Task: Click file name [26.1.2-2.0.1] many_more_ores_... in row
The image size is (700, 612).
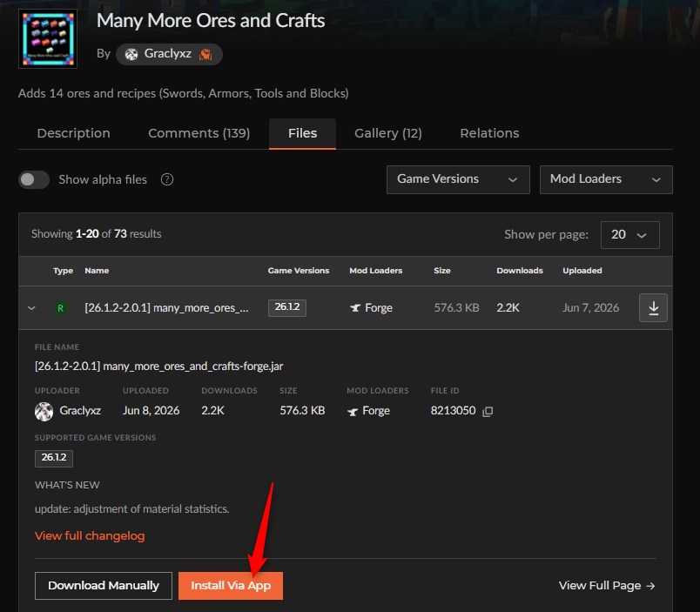Action: pyautogui.click(x=166, y=308)
